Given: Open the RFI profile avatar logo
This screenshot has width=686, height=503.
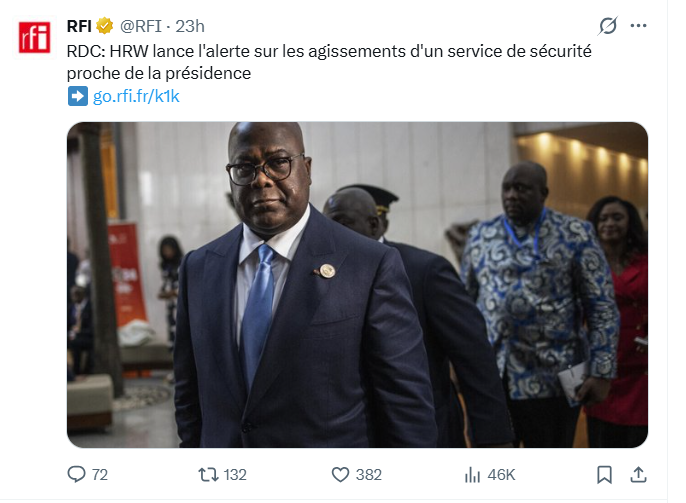Looking at the screenshot, I should click(x=34, y=37).
